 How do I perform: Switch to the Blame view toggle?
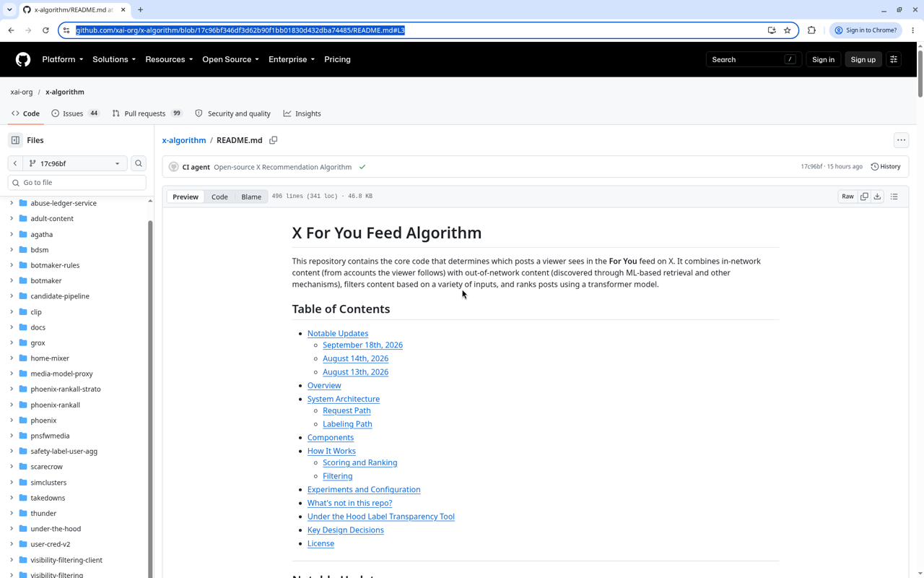[251, 197]
